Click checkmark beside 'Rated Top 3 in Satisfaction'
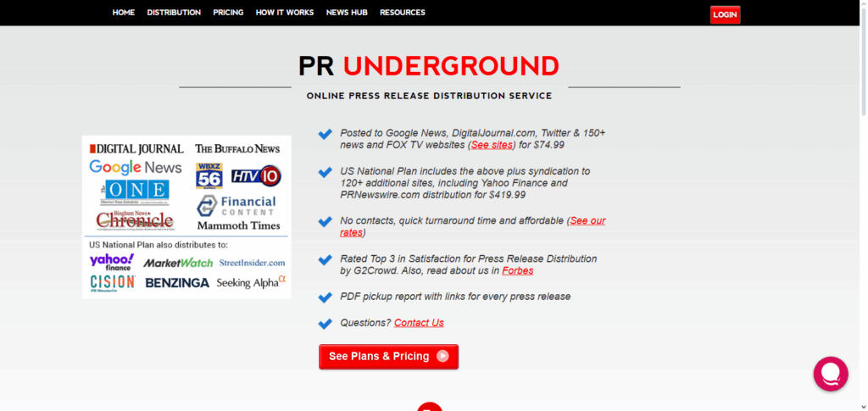The width and height of the screenshot is (868, 411). [325, 260]
